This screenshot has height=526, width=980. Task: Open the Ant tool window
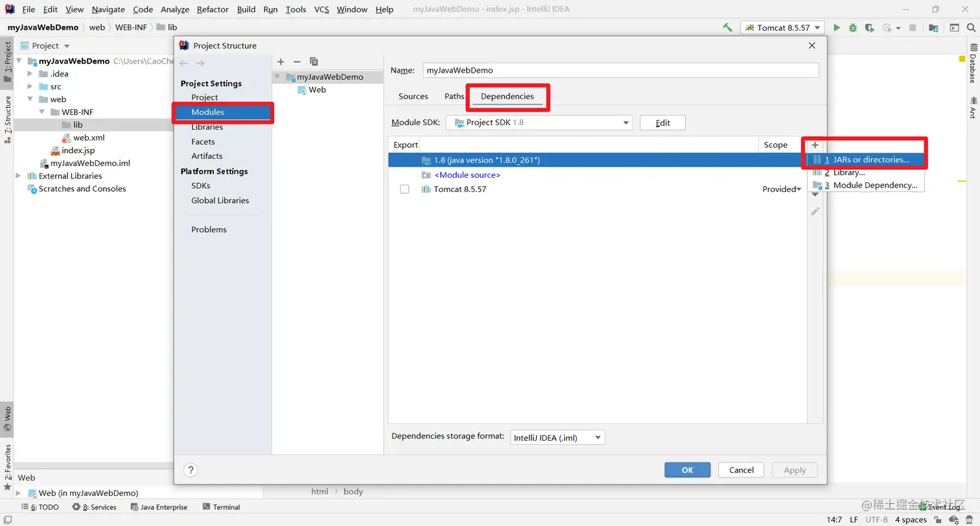tap(972, 108)
